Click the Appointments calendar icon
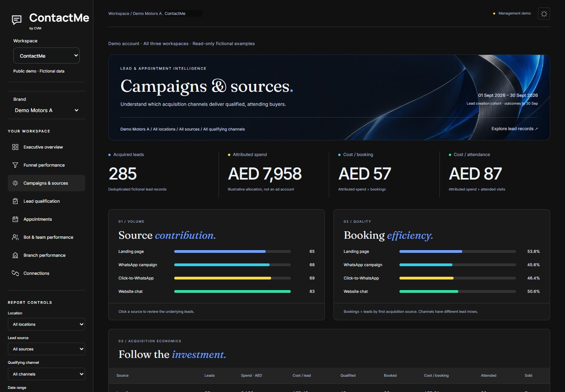This screenshot has height=392, width=565. (x=15, y=219)
